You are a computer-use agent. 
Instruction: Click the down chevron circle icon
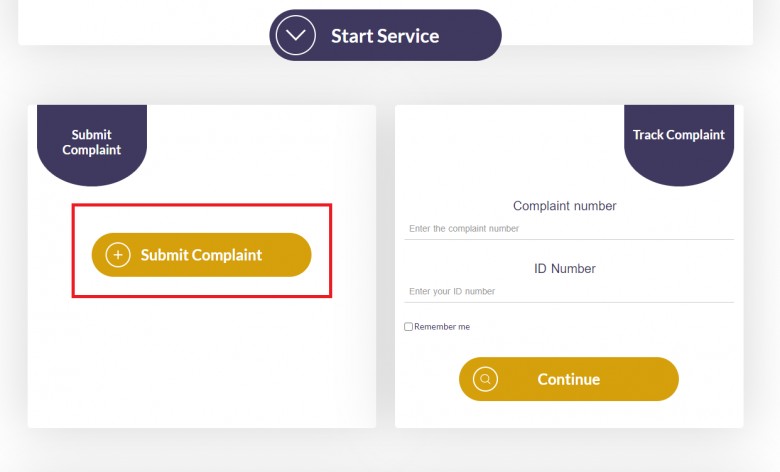(x=295, y=35)
